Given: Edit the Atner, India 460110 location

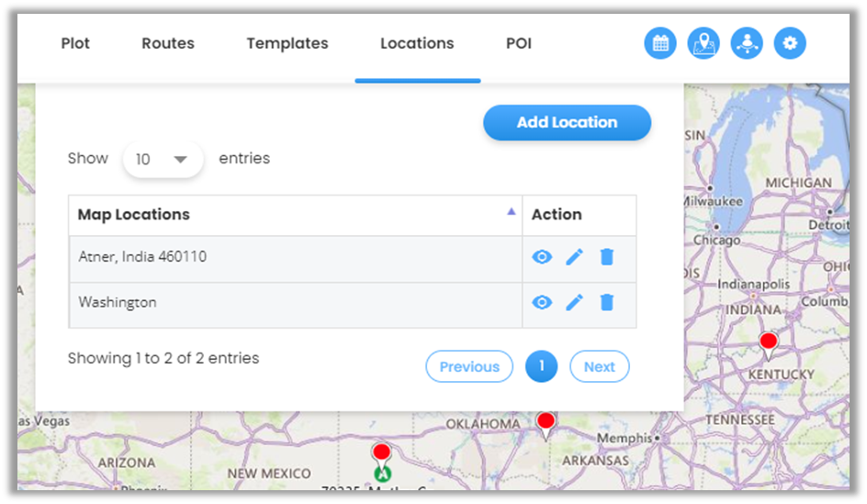Looking at the screenshot, I should tap(574, 257).
